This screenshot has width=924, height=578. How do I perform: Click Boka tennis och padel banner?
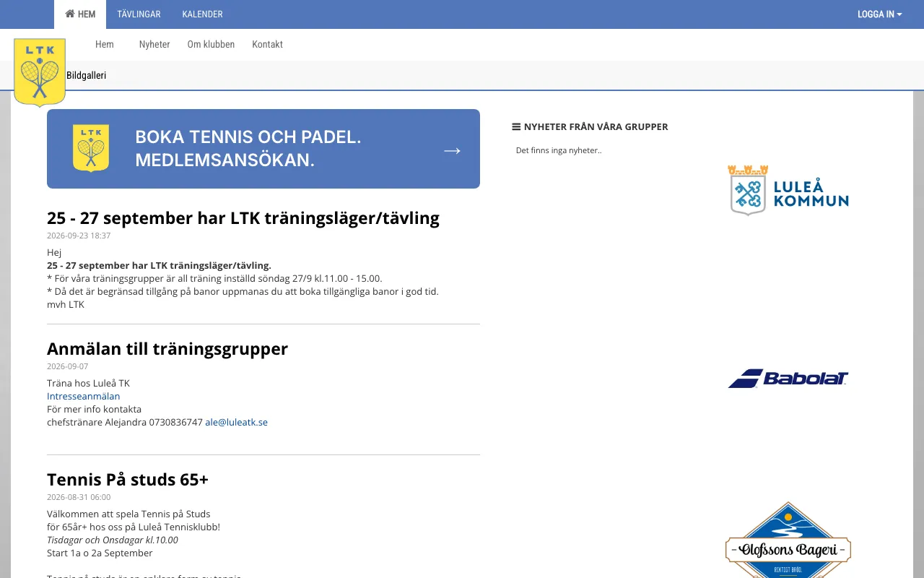coord(263,149)
